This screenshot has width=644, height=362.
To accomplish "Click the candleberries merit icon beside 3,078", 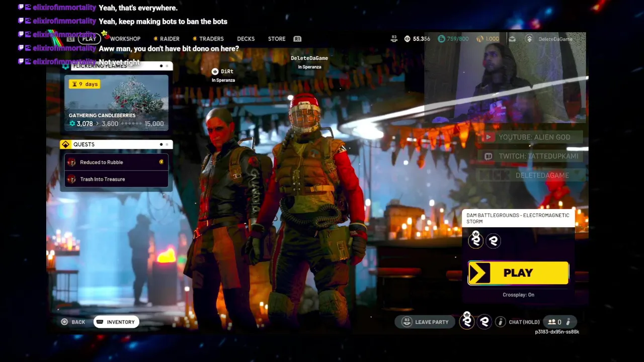I will click(72, 124).
